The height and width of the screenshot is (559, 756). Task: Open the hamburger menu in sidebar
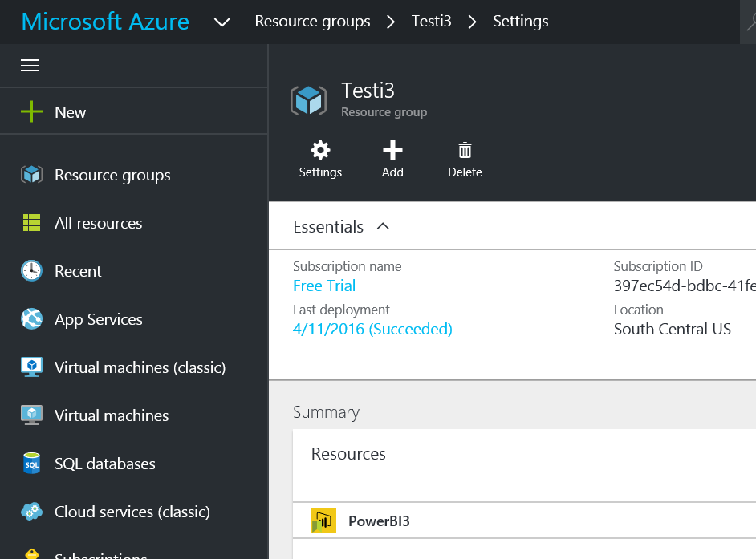pyautogui.click(x=30, y=65)
